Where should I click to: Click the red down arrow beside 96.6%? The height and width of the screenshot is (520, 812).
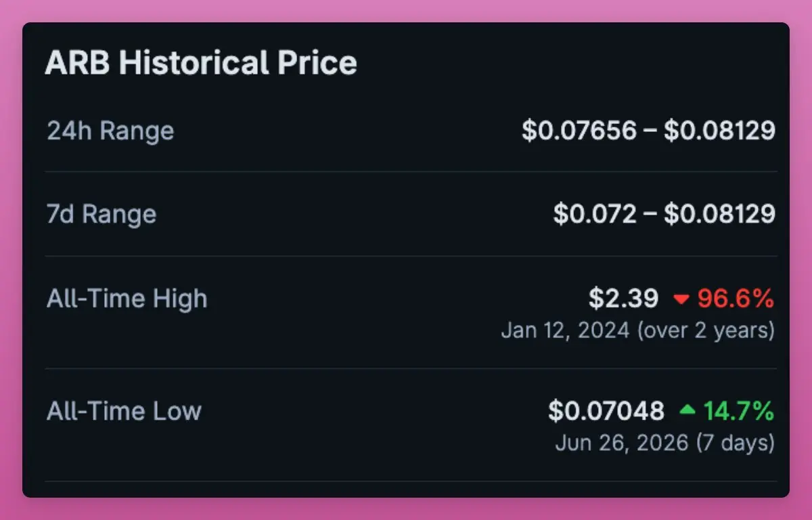coord(680,299)
